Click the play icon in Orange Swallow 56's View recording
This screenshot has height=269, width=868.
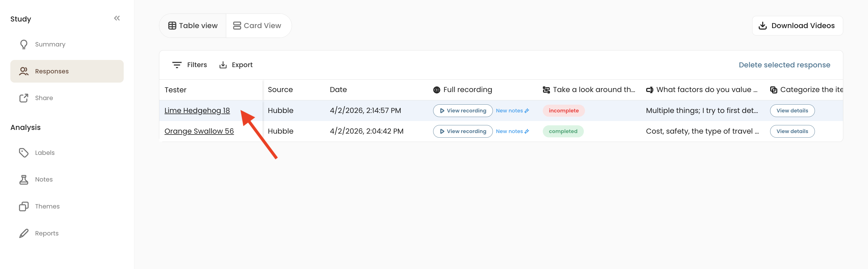click(x=442, y=131)
